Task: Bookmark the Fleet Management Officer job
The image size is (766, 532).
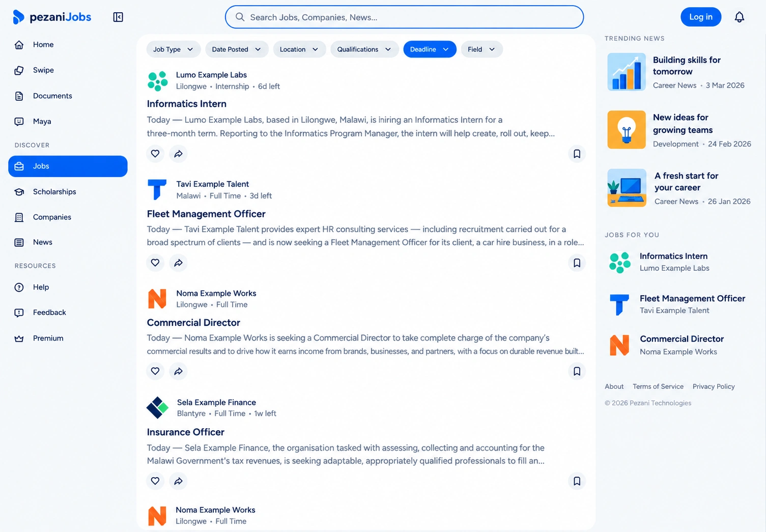Action: point(577,263)
